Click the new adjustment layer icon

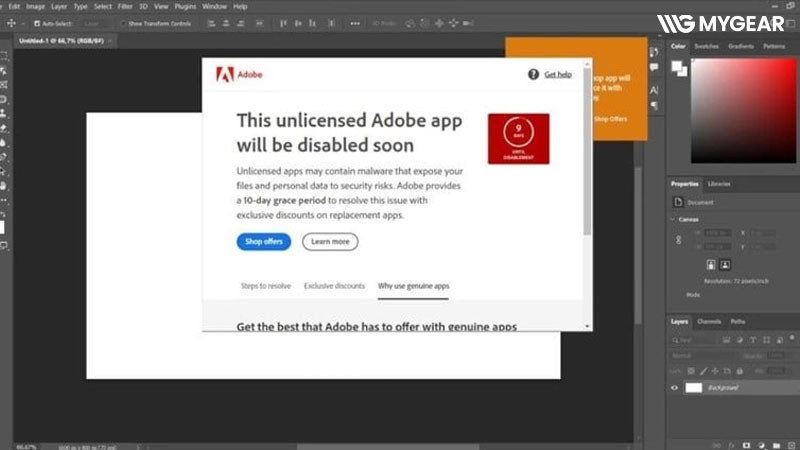[x=761, y=445]
